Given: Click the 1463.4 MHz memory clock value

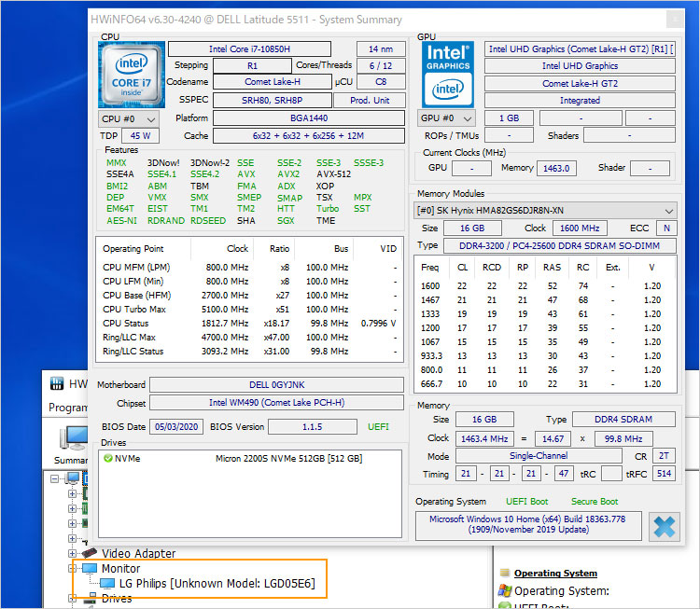Looking at the screenshot, I should pyautogui.click(x=484, y=438).
